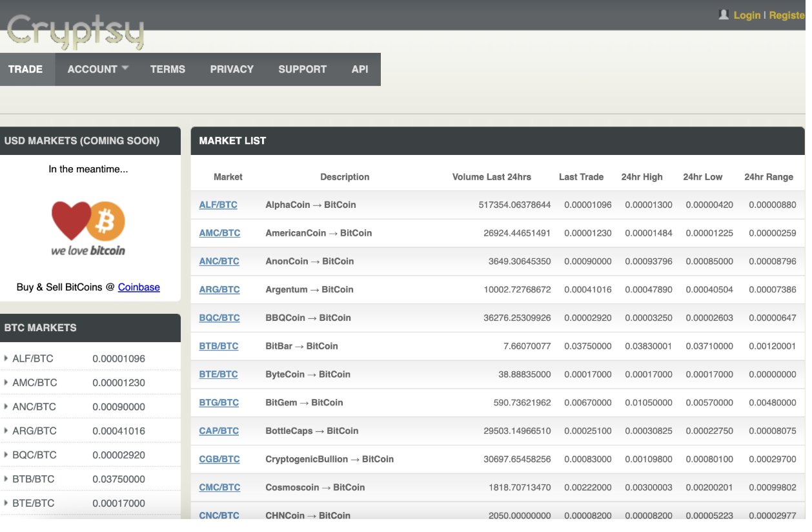Image resolution: width=812 pixels, height=532 pixels.
Task: Select the 24hr High column header
Action: click(x=642, y=177)
